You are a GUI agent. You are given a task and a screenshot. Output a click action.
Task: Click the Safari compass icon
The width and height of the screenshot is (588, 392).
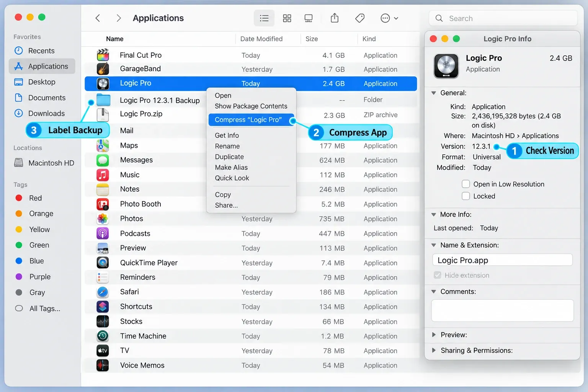[x=103, y=292]
